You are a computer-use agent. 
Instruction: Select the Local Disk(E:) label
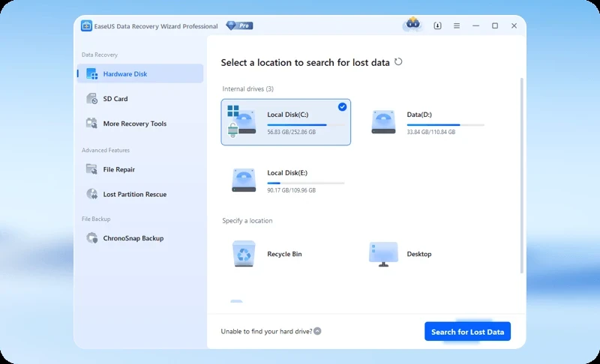287,173
